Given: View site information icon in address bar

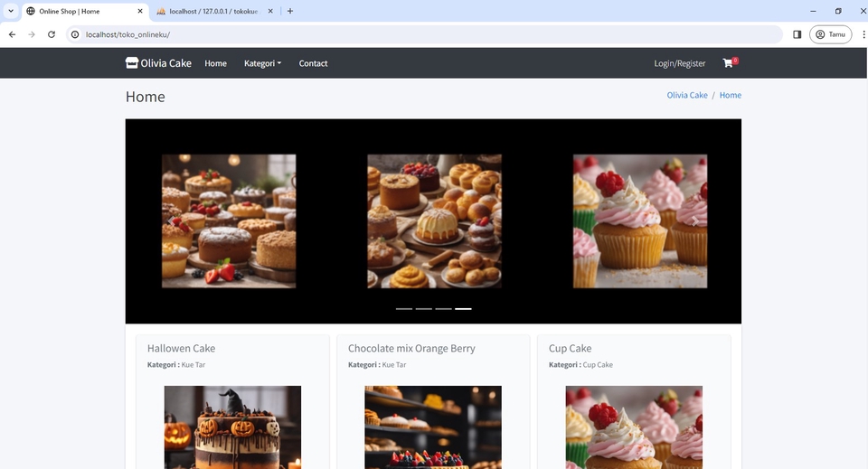Looking at the screenshot, I should (x=75, y=34).
